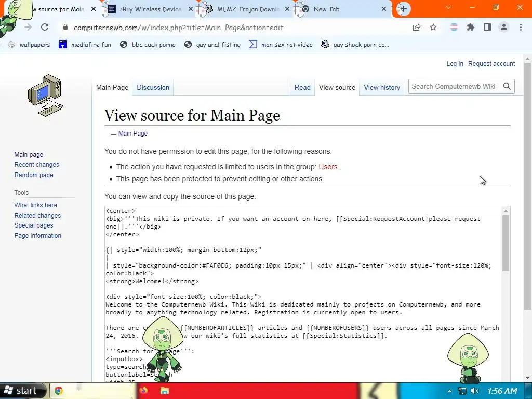This screenshot has width=532, height=399.
Task: Click the lock icon in address bar
Action: click(x=65, y=27)
